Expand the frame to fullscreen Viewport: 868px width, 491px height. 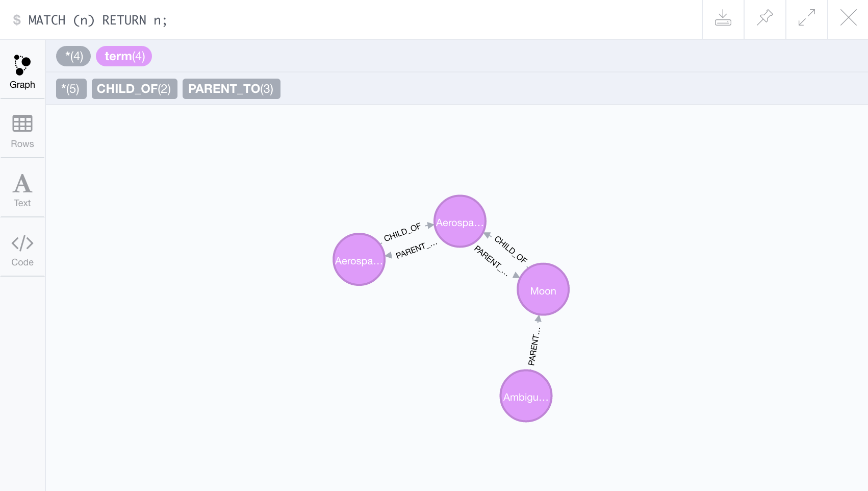pyautogui.click(x=806, y=19)
